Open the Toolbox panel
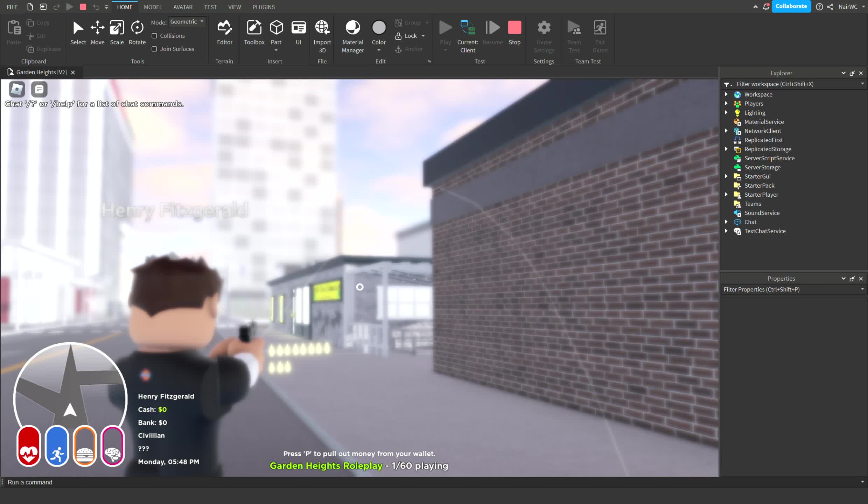The width and height of the screenshot is (868, 504). 254,32
